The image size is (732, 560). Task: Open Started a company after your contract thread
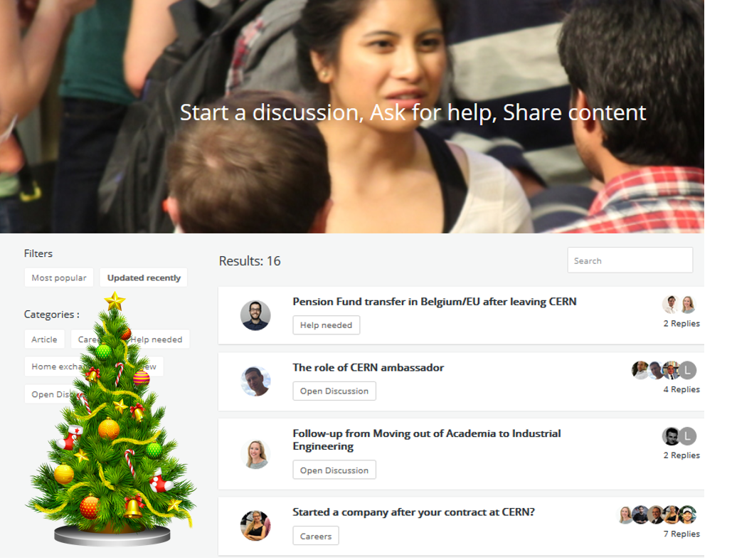click(x=413, y=512)
